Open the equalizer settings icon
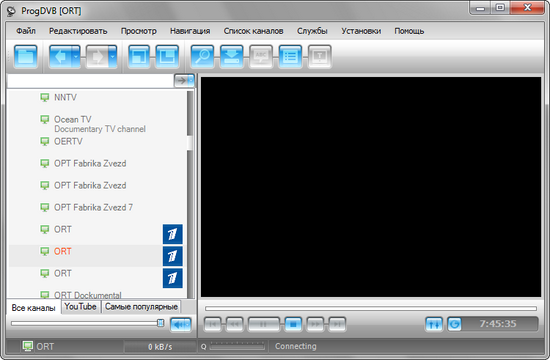Image resolution: width=550 pixels, height=360 pixels. tap(434, 324)
